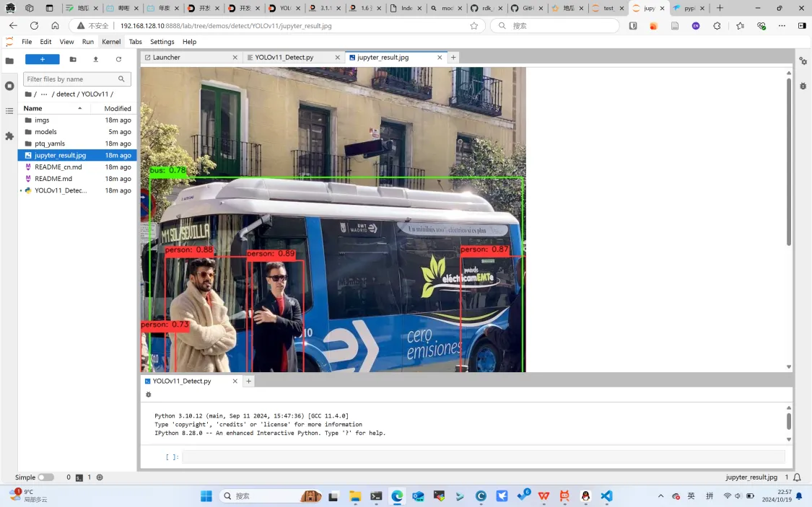Image resolution: width=812 pixels, height=507 pixels.
Task: Click the browser address bar URL
Action: (x=226, y=26)
